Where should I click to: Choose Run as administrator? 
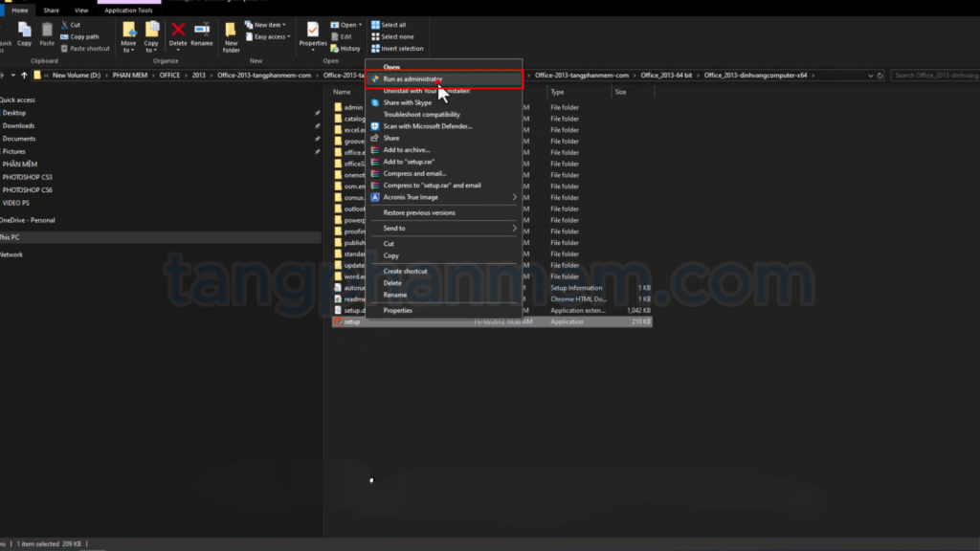444,79
